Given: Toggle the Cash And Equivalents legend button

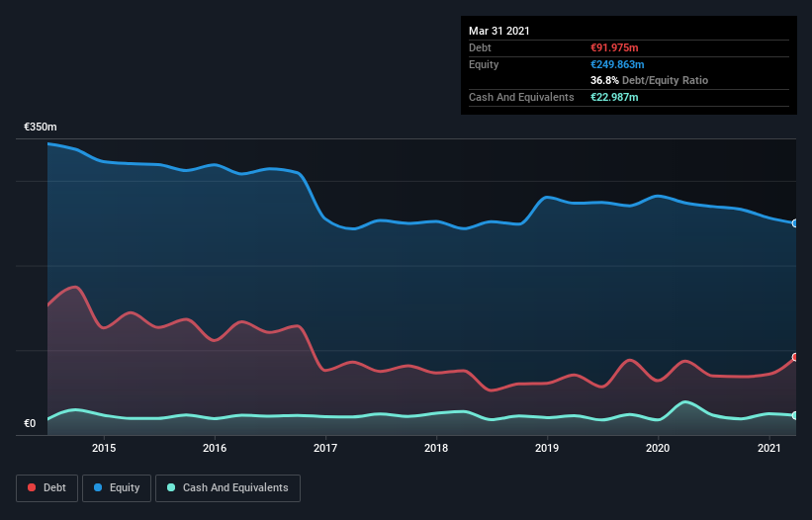Looking at the screenshot, I should coord(227,488).
